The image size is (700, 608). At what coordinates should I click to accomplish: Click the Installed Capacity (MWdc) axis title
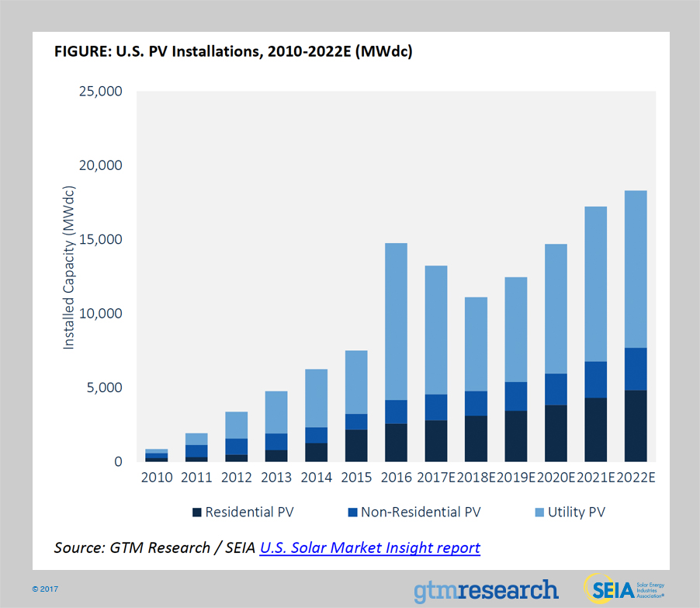coord(68,268)
